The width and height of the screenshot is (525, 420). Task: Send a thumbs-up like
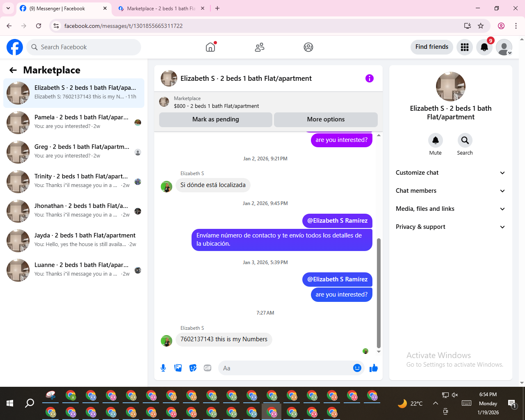(x=373, y=368)
